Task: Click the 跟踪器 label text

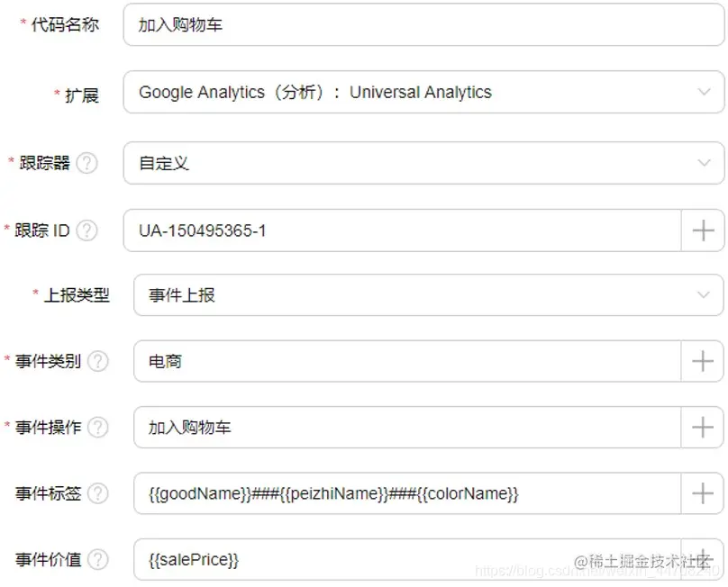Action: coord(44,163)
